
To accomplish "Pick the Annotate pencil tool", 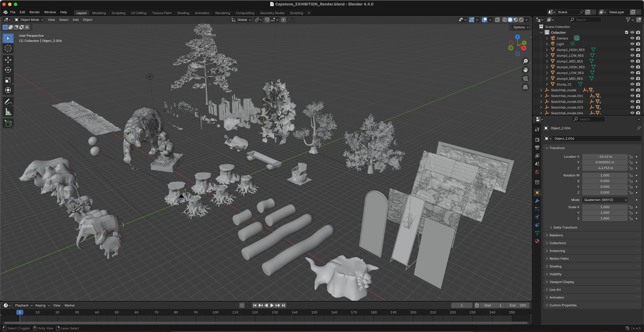I will [8, 102].
